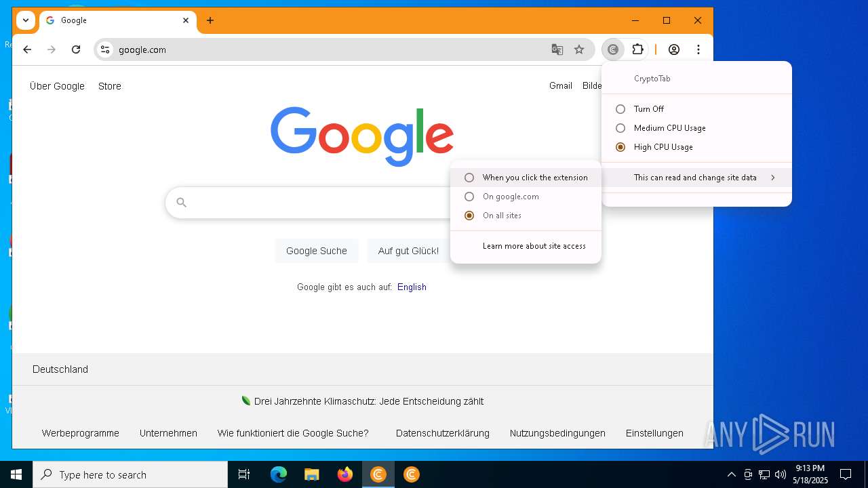This screenshot has height=488, width=868.
Task: Click the taskbar search field
Action: pyautogui.click(x=130, y=474)
